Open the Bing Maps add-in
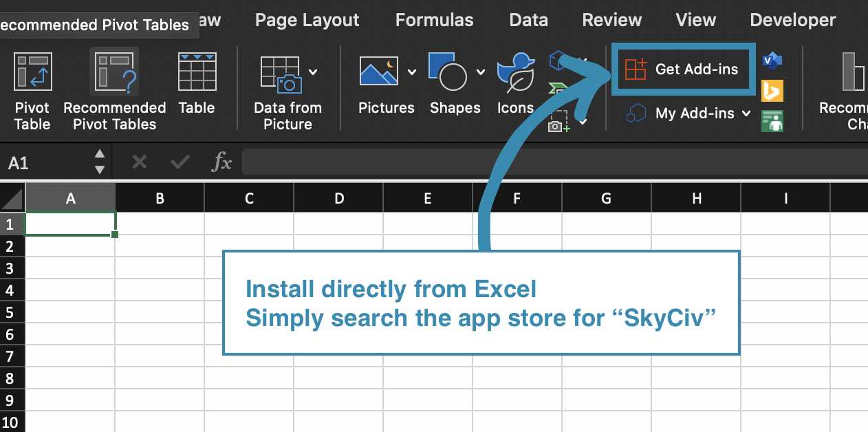This screenshot has height=432, width=868. (x=772, y=91)
